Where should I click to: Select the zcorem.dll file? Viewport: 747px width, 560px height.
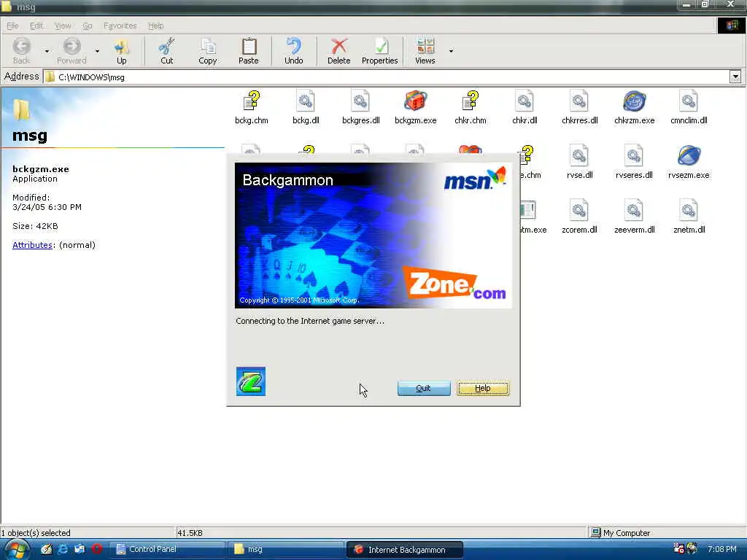[579, 217]
